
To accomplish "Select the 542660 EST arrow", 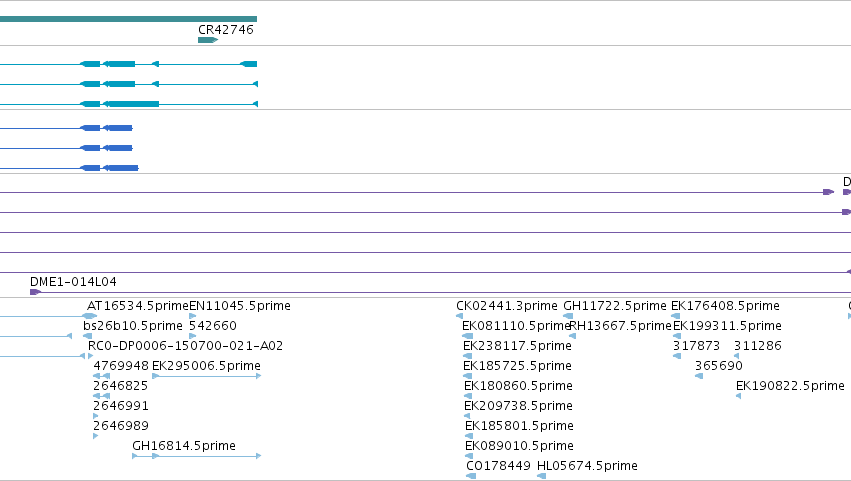I will pos(193,336).
